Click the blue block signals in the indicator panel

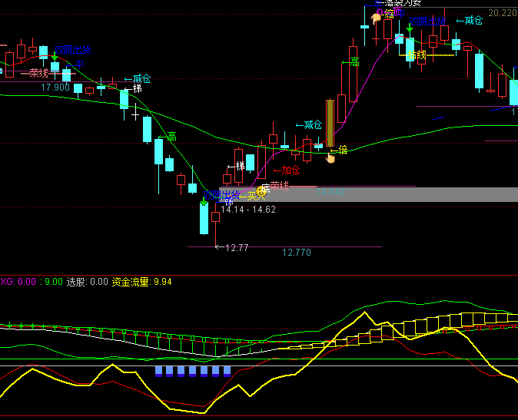[192, 371]
